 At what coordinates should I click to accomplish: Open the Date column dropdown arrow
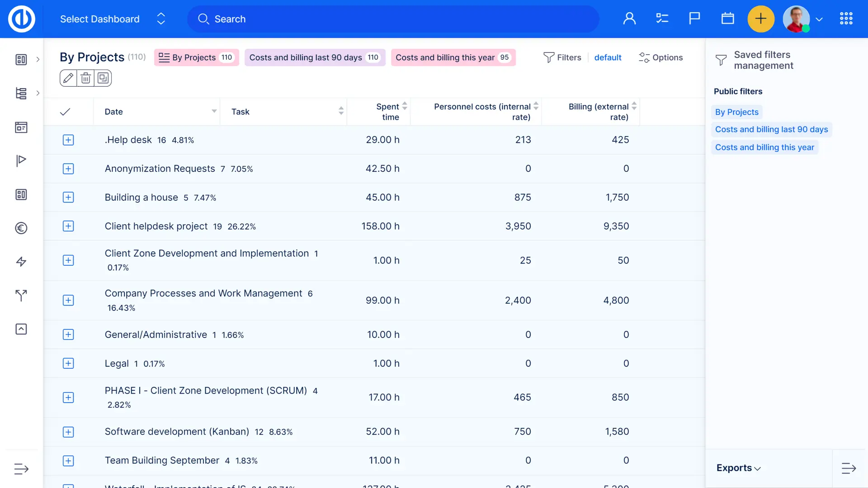pyautogui.click(x=214, y=111)
